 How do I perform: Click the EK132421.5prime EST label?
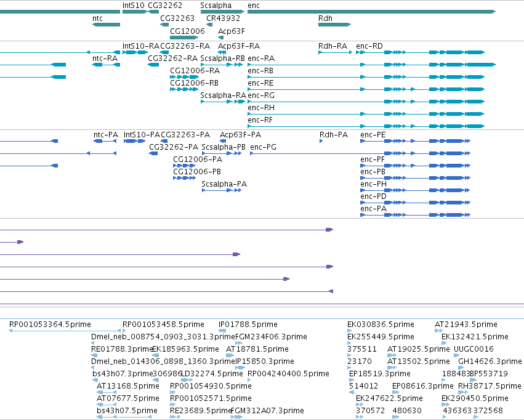475,337
